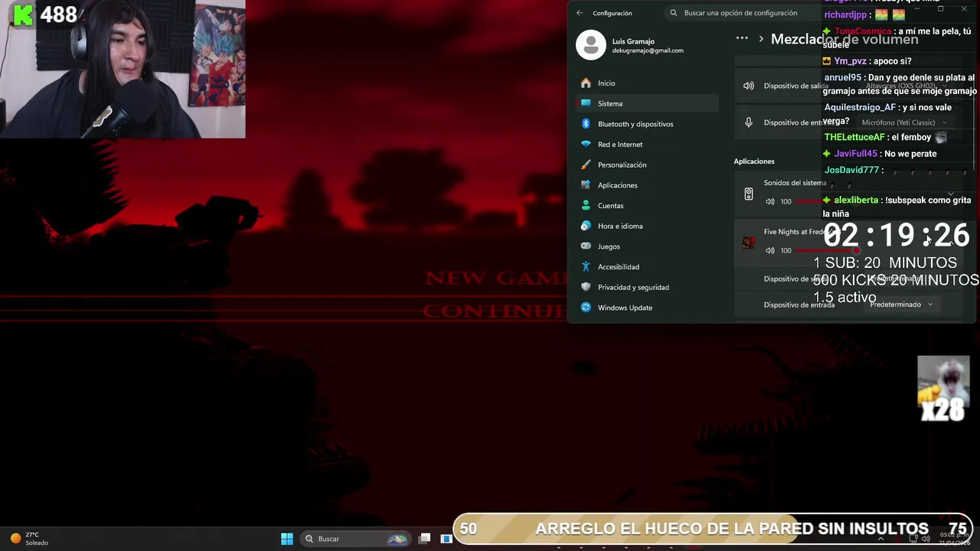Open the breadcrumb three-dots menu
The width and height of the screenshot is (980, 551).
(x=741, y=38)
